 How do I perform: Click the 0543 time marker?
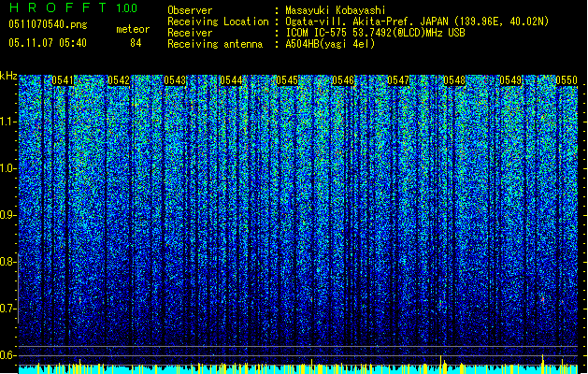175,80
